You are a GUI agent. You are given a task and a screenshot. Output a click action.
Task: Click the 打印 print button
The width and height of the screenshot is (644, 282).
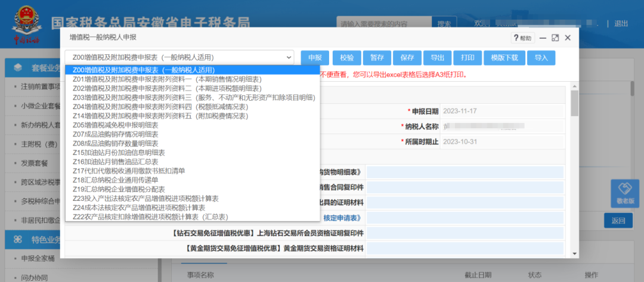pyautogui.click(x=468, y=58)
